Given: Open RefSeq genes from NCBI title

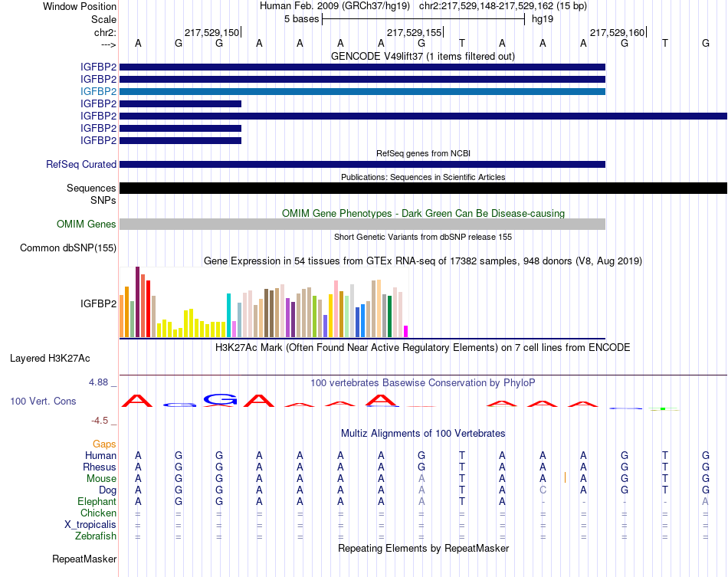Looking at the screenshot, I should tap(423, 153).
